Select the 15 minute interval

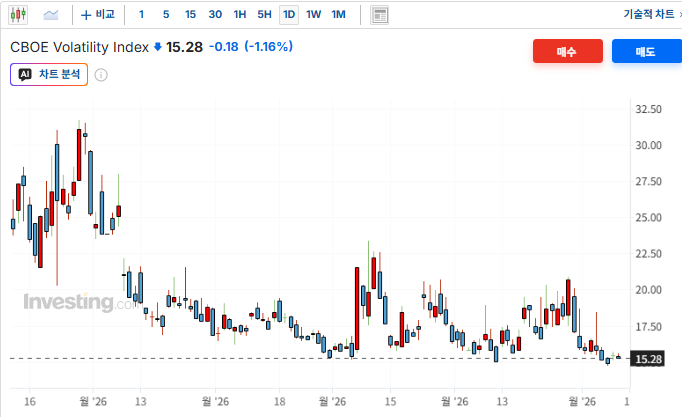(x=190, y=15)
